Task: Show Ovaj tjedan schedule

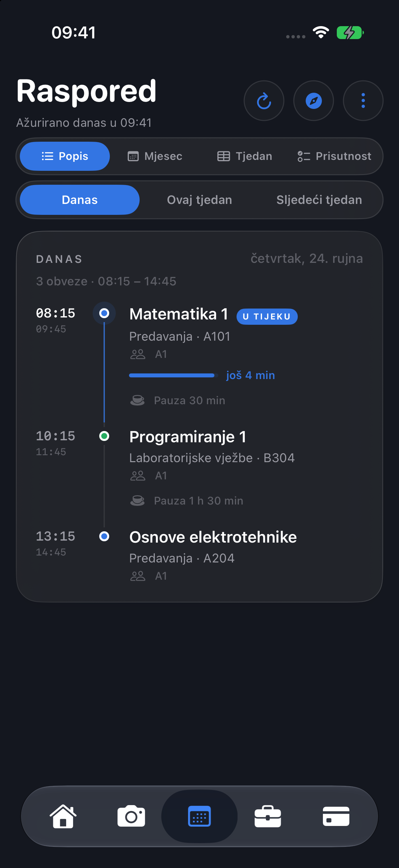Action: [199, 200]
